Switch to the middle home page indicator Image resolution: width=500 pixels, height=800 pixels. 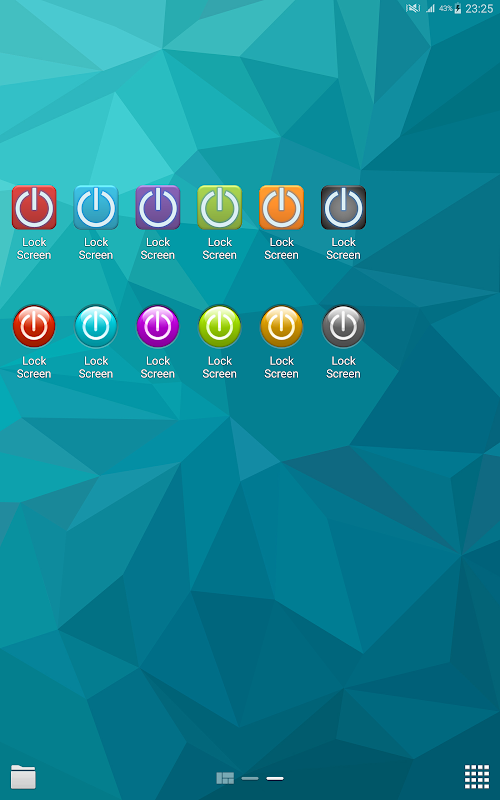tap(250, 779)
